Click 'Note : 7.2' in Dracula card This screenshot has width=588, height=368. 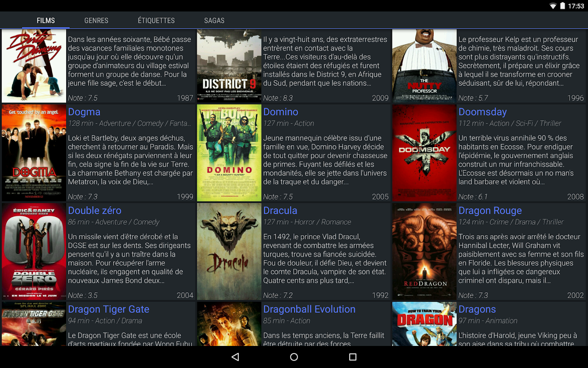point(278,295)
